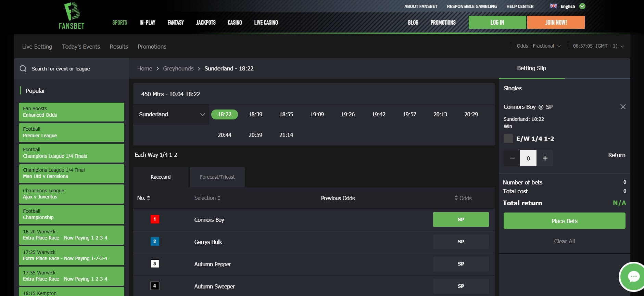The width and height of the screenshot is (644, 296).
Task: Click the Join Now button
Action: tap(556, 22)
